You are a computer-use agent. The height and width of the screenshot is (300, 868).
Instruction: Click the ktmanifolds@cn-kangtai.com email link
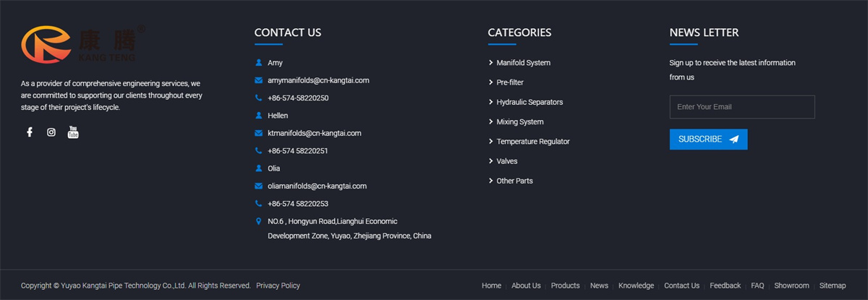point(315,133)
